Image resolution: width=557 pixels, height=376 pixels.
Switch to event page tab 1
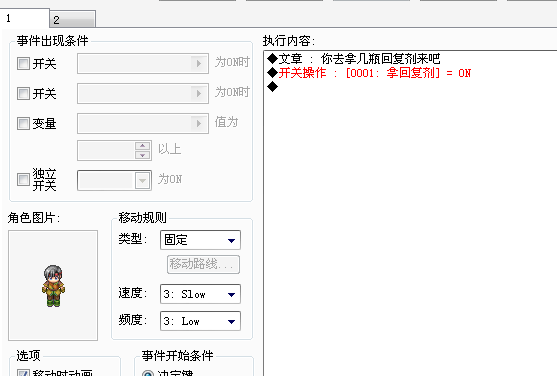pos(24,18)
